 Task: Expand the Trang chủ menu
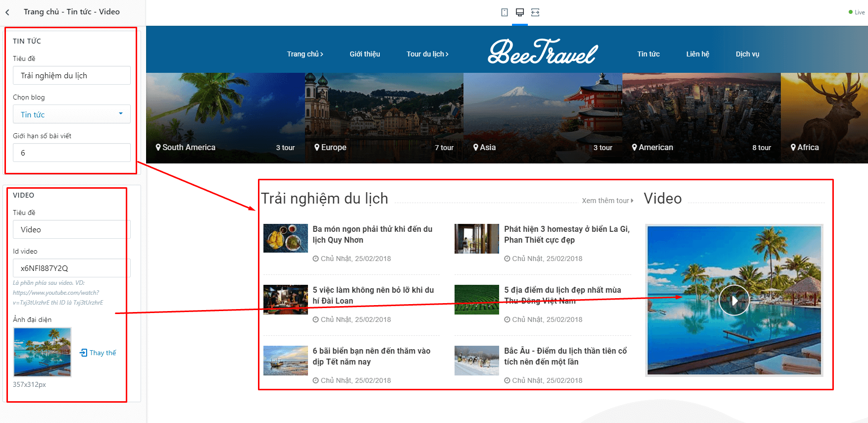coord(305,54)
